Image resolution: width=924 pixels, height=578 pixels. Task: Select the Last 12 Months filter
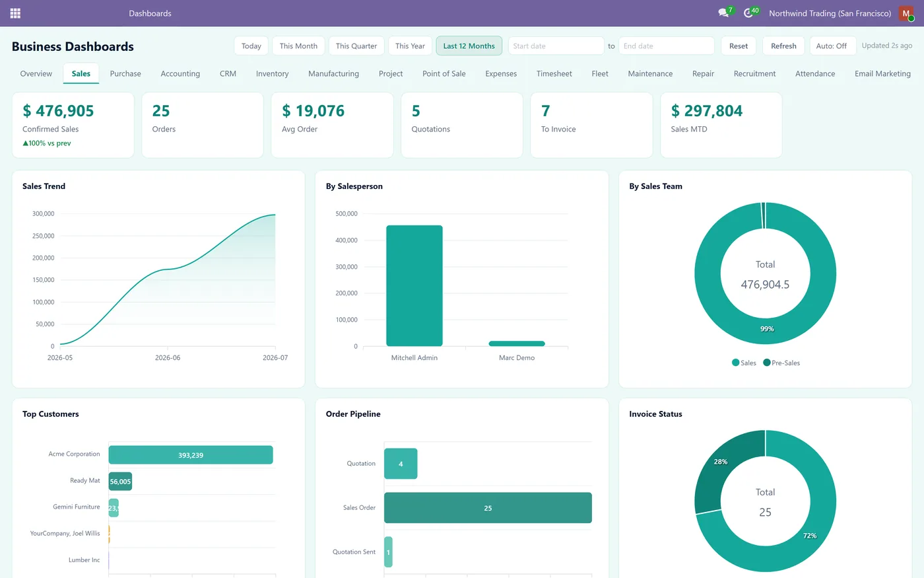(469, 46)
